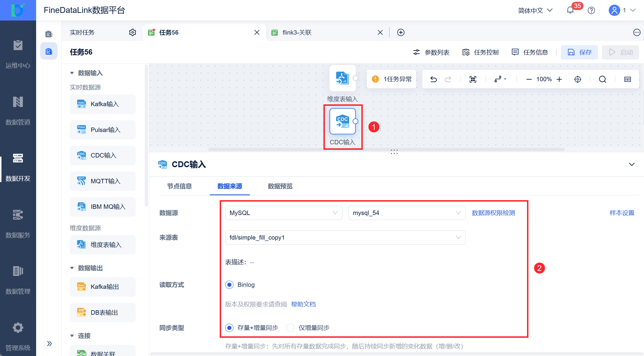This screenshot has width=644, height=356.
Task: Click the 保存 save button
Action: [x=579, y=52]
